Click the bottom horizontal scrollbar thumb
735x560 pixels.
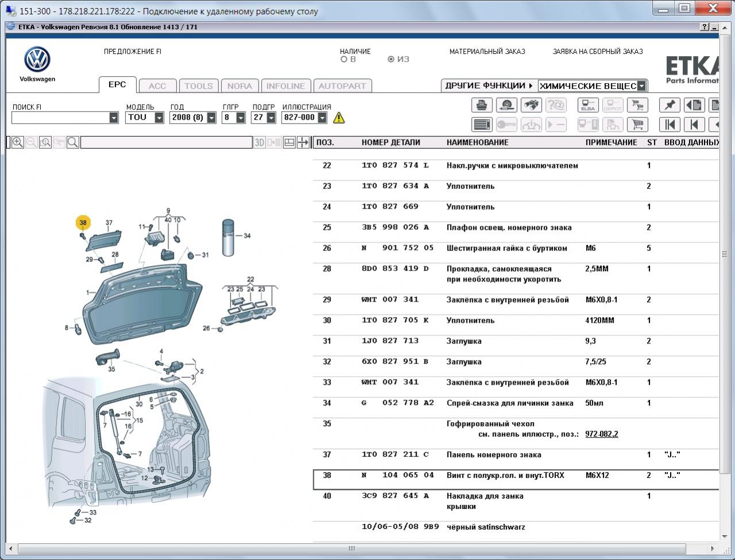pos(352,549)
